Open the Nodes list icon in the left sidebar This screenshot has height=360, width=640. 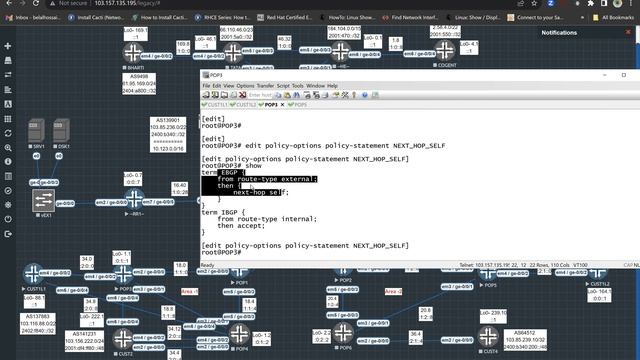coord(8,60)
